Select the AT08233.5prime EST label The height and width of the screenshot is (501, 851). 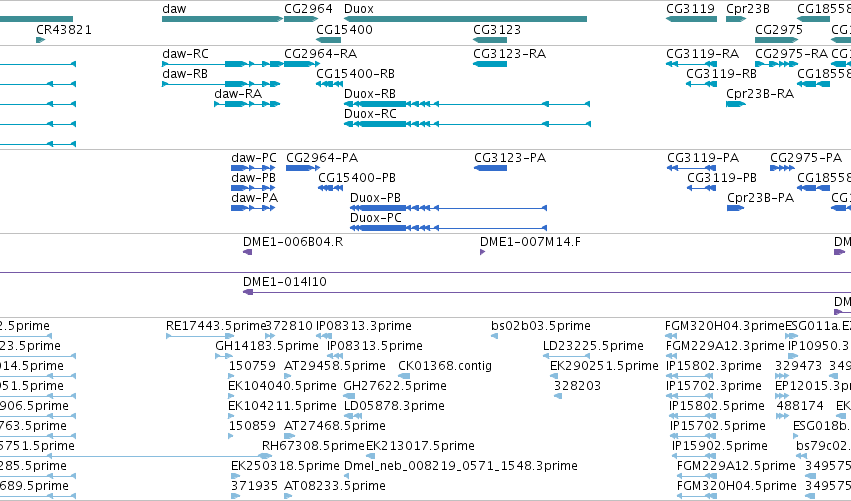[335, 487]
